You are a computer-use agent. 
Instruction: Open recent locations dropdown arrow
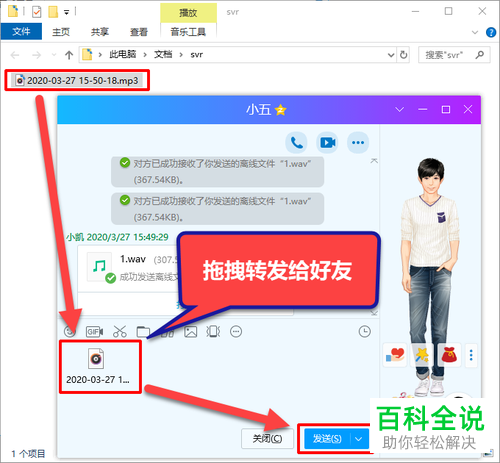click(x=54, y=55)
